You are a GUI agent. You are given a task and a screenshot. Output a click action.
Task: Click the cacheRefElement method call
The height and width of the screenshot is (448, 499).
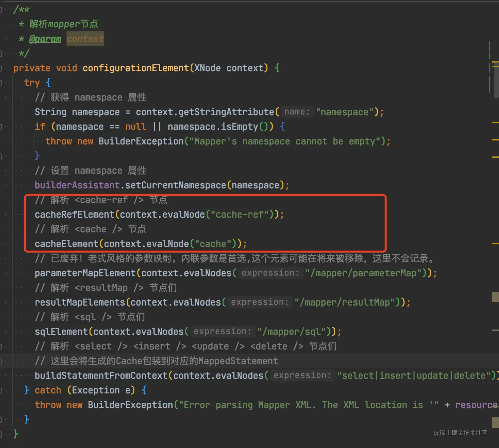(x=75, y=215)
